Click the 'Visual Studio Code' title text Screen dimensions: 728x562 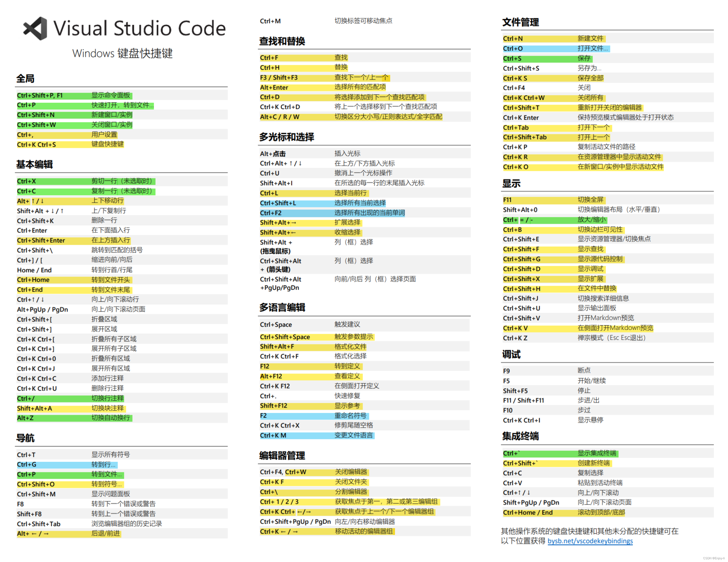point(140,28)
